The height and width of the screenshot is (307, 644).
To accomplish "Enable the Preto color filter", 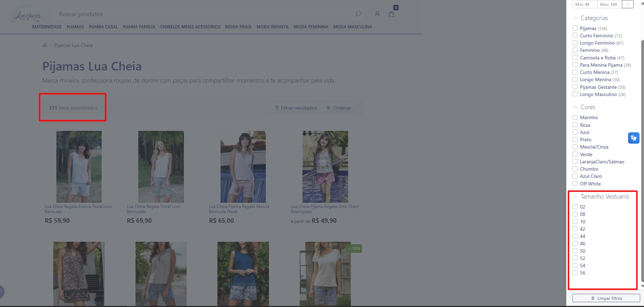I will click(x=575, y=140).
